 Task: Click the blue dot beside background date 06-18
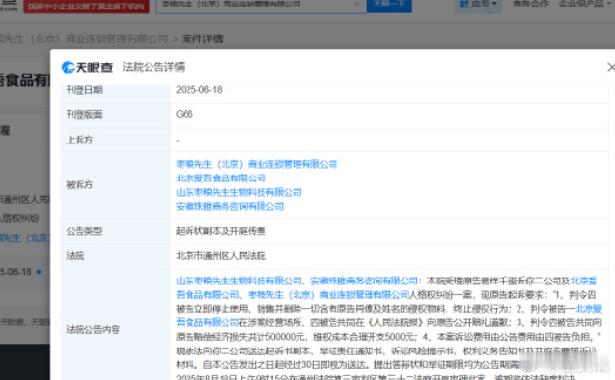[39, 272]
